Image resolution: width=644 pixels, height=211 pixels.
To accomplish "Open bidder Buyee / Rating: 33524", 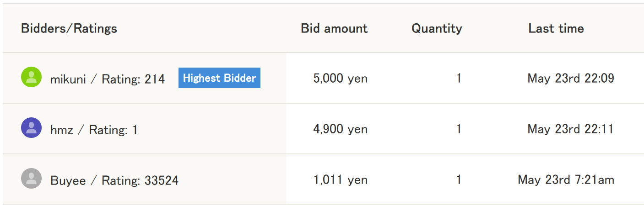I will click(x=114, y=181).
